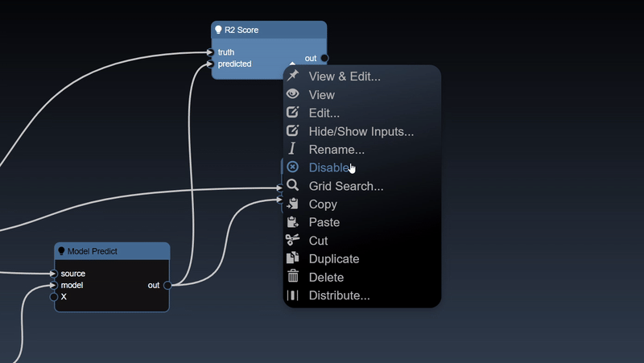Viewport: 644px width, 363px height.
Task: Click the lightbulb icon on Model Predict node
Action: (x=61, y=251)
